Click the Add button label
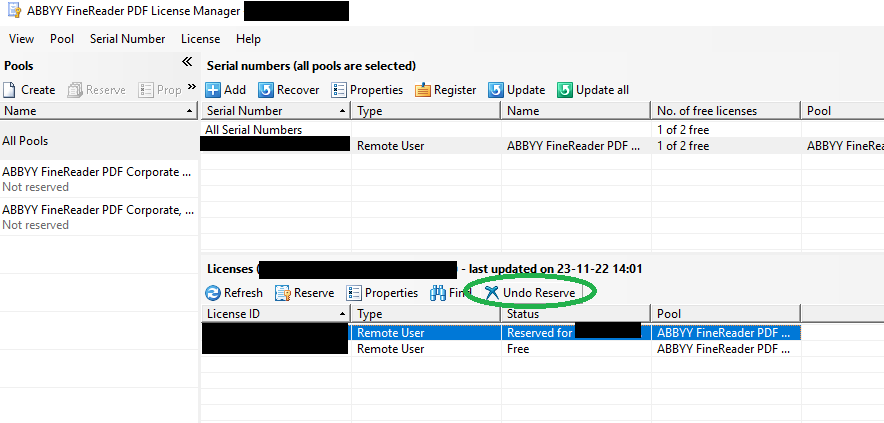Viewport: 884px width, 423px height. pyautogui.click(x=235, y=90)
